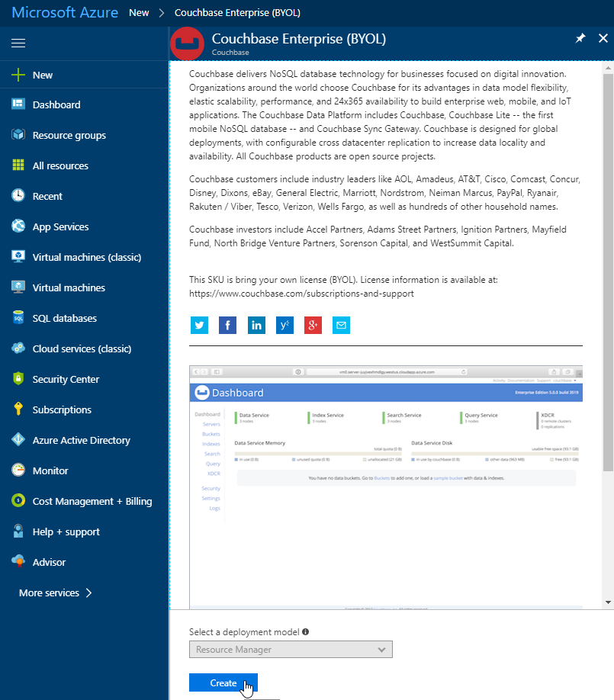Share on Yammer

pyautogui.click(x=284, y=325)
